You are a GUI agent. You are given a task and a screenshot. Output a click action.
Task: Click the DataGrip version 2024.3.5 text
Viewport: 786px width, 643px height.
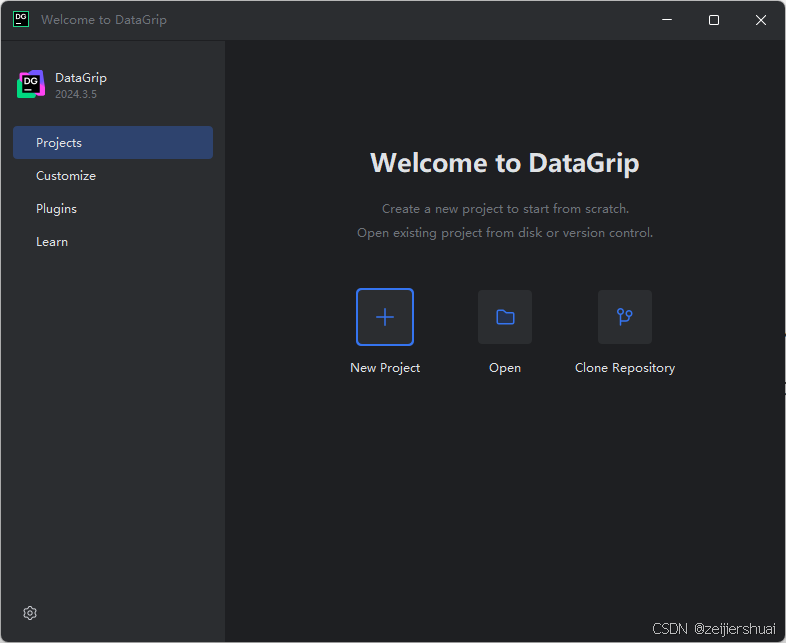[76, 94]
